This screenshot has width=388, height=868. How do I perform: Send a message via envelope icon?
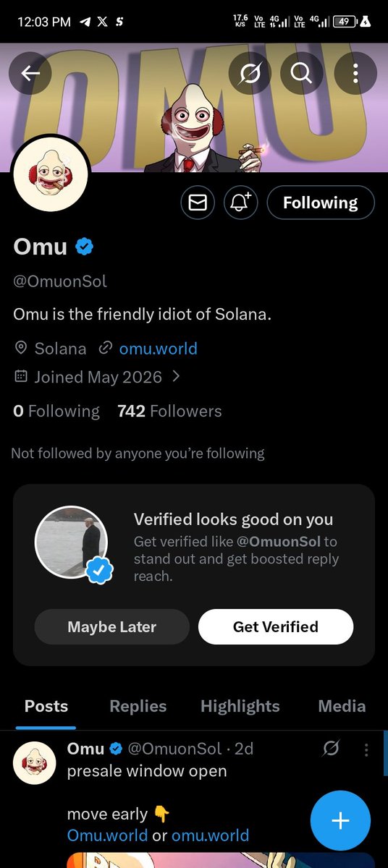coord(198,203)
